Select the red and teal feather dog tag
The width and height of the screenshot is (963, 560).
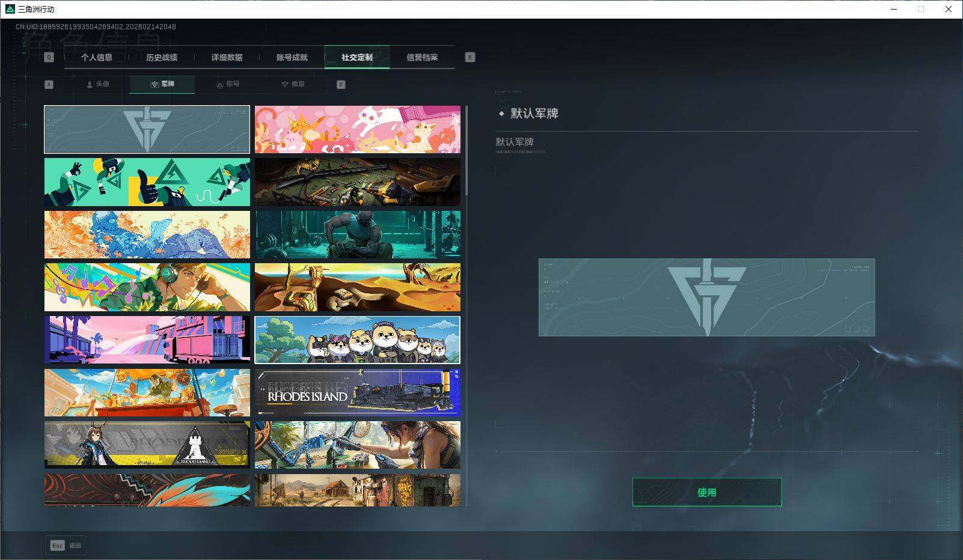[147, 490]
